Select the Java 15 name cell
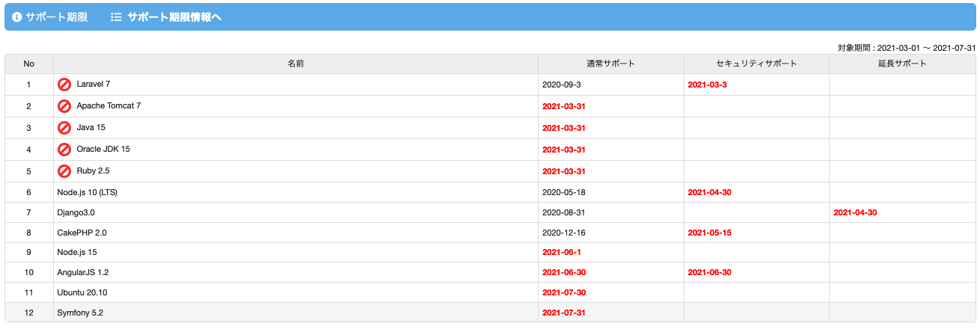The height and width of the screenshot is (329, 980). [x=295, y=128]
